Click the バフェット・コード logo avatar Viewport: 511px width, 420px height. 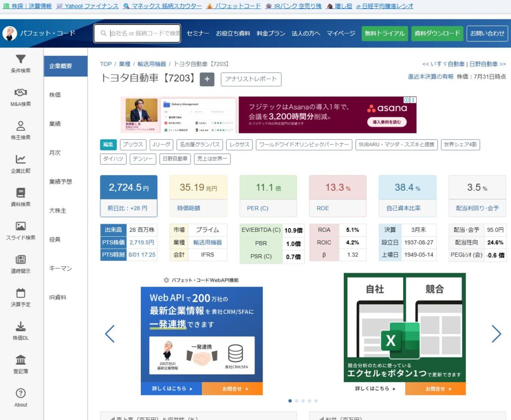point(10,33)
